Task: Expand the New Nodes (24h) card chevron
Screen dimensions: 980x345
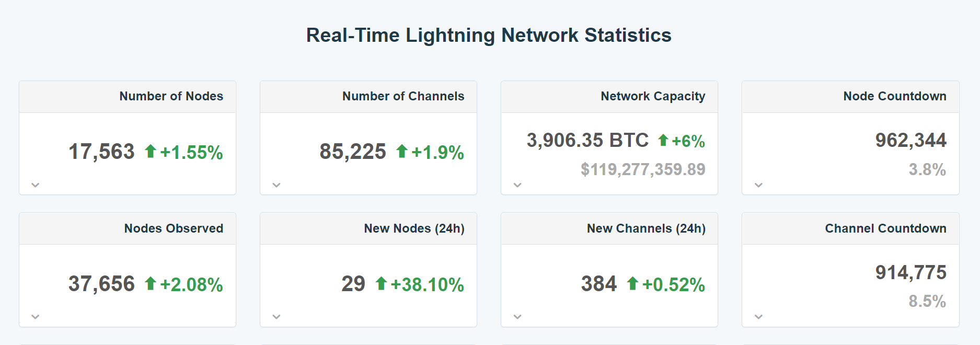Action: [x=276, y=317]
